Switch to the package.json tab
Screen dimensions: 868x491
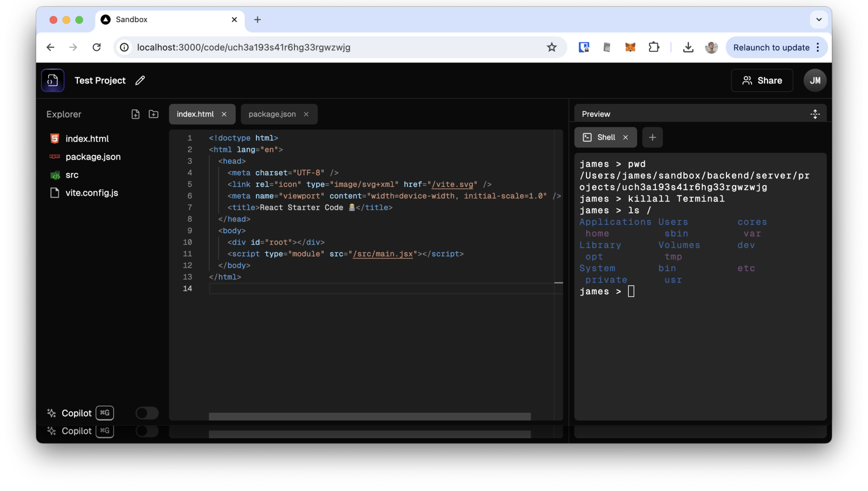pyautogui.click(x=272, y=114)
